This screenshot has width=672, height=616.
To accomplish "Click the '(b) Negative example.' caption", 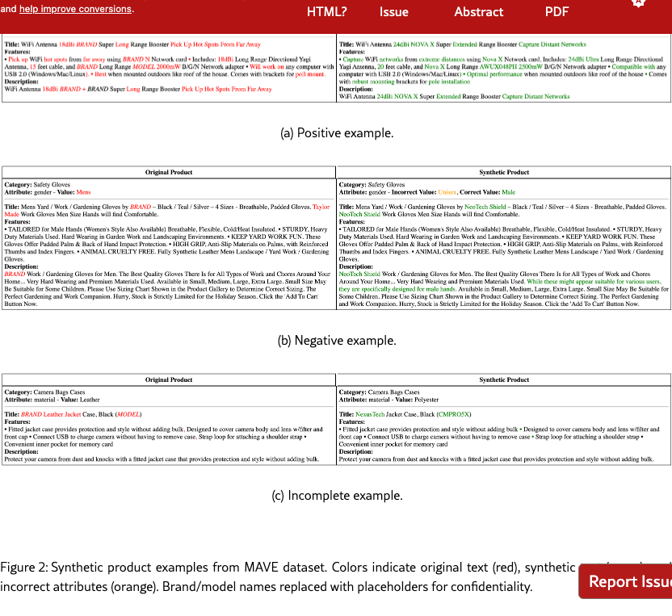I will 336,341.
